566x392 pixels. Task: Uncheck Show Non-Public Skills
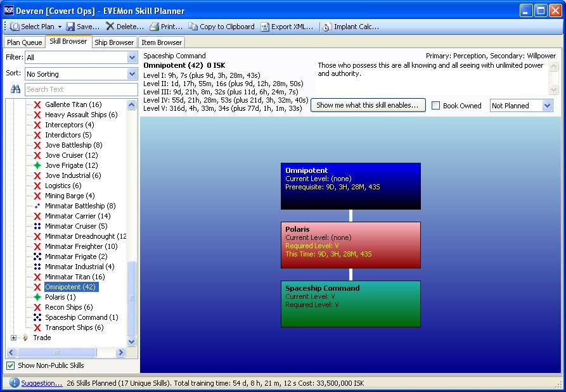(x=11, y=365)
